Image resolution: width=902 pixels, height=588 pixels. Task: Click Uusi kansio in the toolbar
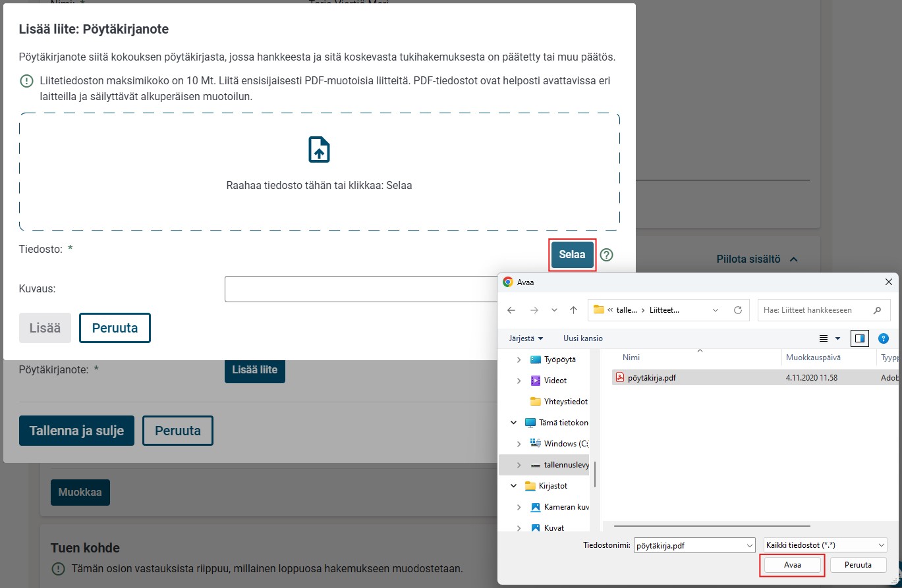point(582,338)
